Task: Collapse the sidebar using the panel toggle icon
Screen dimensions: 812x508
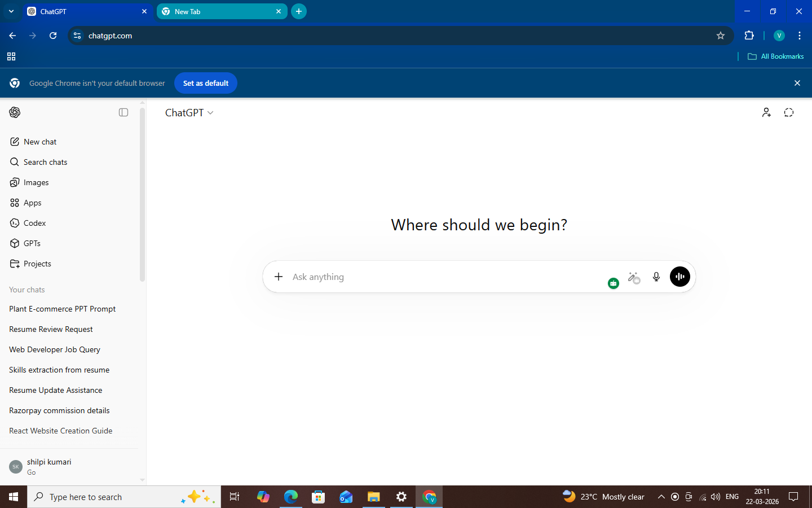Action: 123,112
